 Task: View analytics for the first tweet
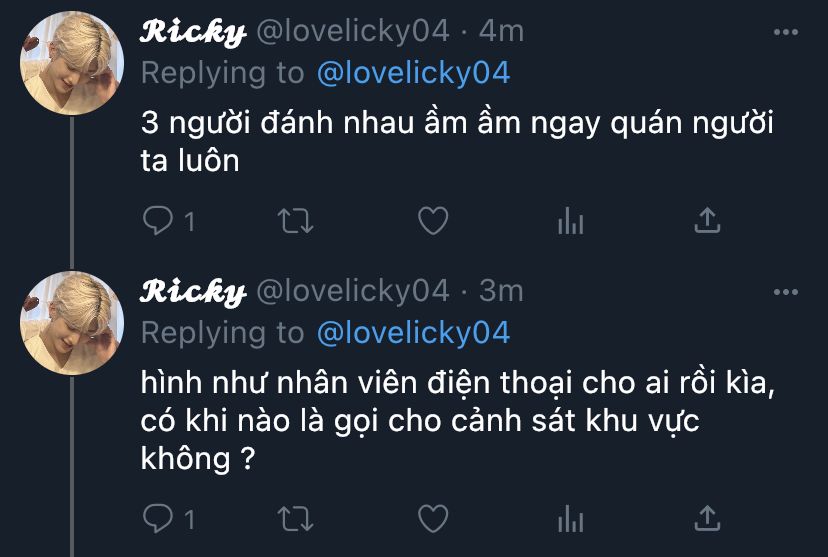(x=571, y=221)
